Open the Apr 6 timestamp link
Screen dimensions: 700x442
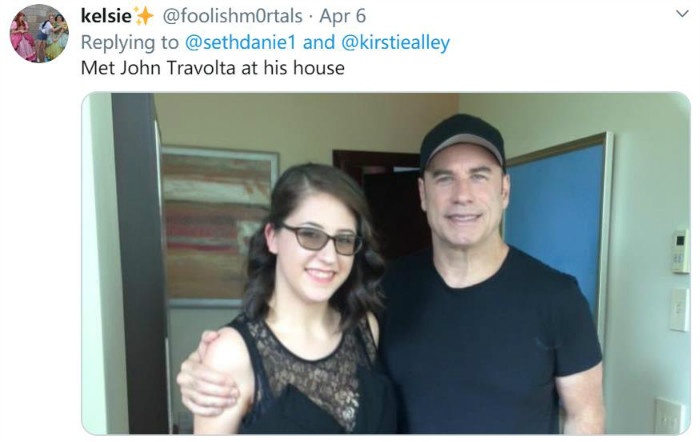[x=343, y=17]
